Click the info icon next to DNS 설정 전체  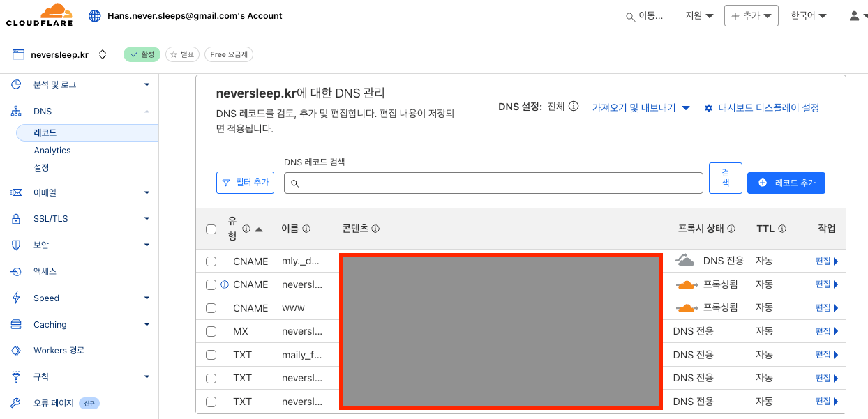(574, 107)
